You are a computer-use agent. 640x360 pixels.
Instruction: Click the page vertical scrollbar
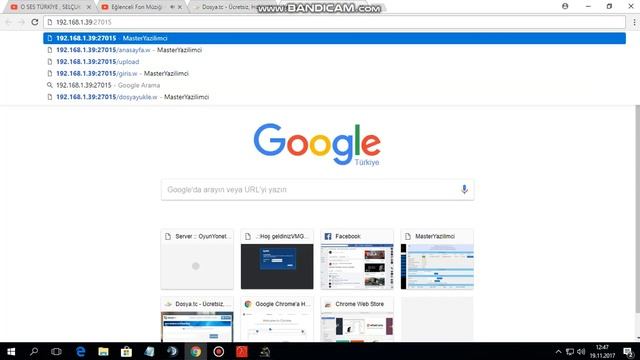[x=638, y=209]
